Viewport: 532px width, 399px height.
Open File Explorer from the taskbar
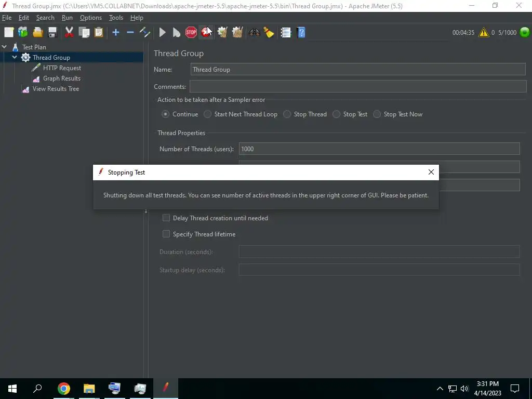89,389
